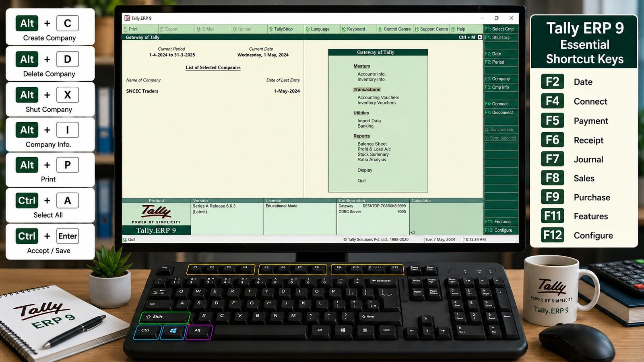Image resolution: width=644 pixels, height=362 pixels.
Task: Choose Banking under Utilities
Action: [365, 126]
